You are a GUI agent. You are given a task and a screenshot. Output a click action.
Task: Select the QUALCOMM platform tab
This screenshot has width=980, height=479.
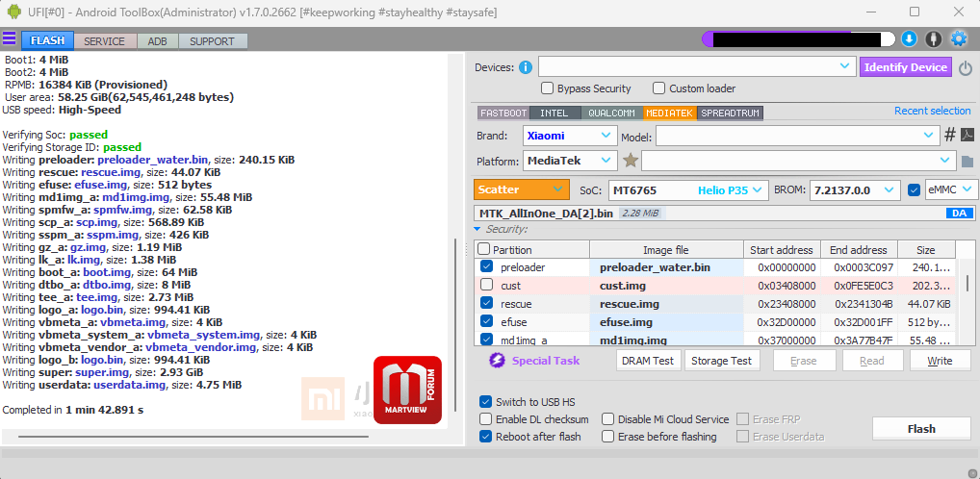(x=612, y=113)
